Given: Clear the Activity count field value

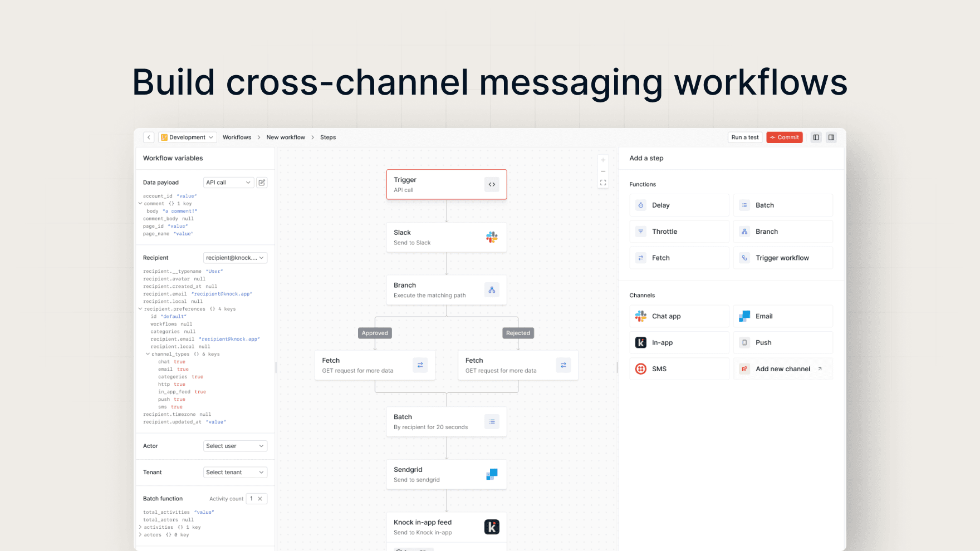Looking at the screenshot, I should pos(260,499).
